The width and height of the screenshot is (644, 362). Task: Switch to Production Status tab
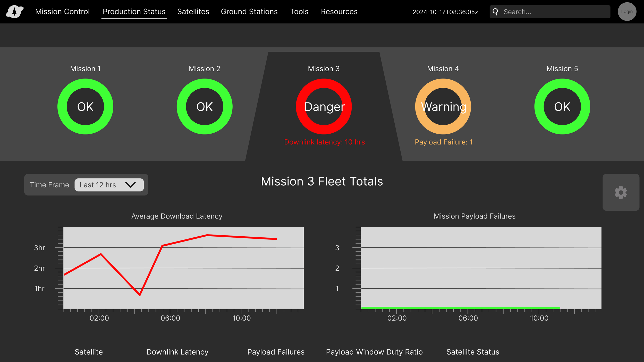[x=134, y=12]
